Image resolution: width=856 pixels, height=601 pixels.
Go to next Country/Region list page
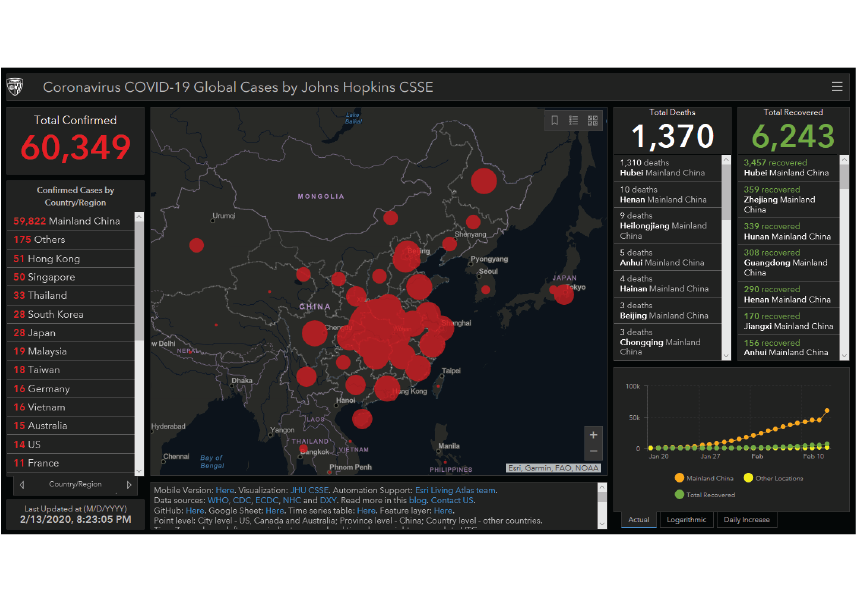coord(129,485)
